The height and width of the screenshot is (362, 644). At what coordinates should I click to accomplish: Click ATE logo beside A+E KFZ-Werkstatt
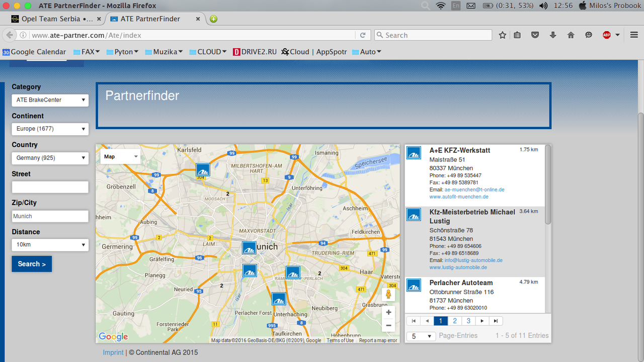(414, 153)
